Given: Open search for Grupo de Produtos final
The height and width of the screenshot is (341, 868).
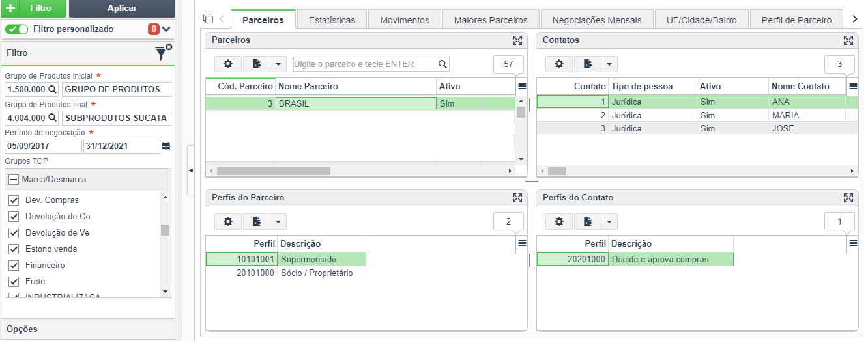Looking at the screenshot, I should 52,118.
